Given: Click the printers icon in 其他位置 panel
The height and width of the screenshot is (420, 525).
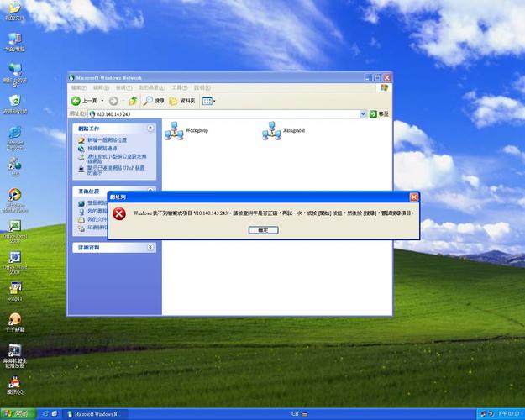Looking at the screenshot, I should pos(81,228).
